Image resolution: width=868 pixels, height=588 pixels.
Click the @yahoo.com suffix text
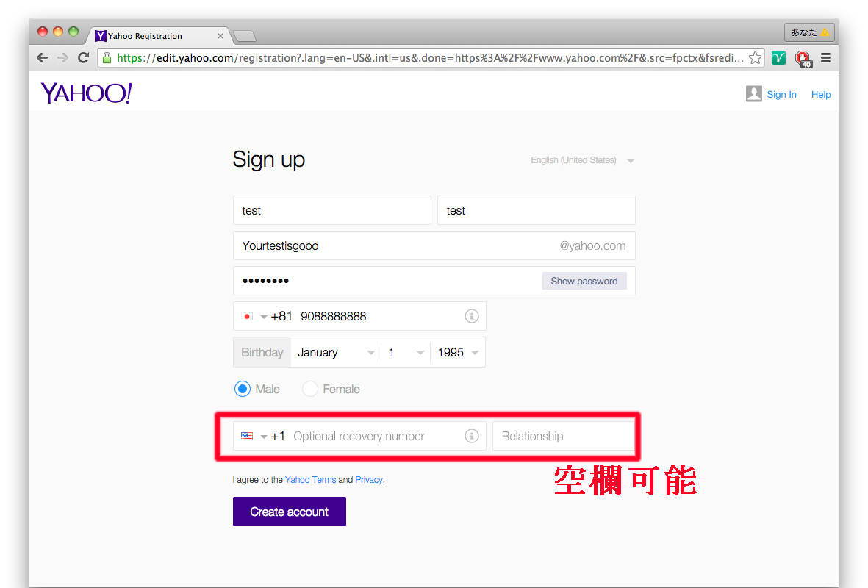pyautogui.click(x=592, y=245)
